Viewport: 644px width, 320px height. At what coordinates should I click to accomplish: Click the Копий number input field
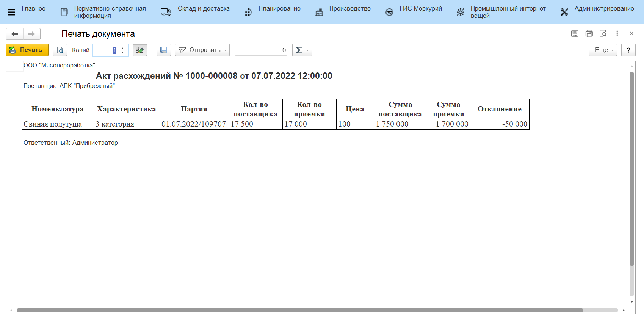tap(105, 50)
